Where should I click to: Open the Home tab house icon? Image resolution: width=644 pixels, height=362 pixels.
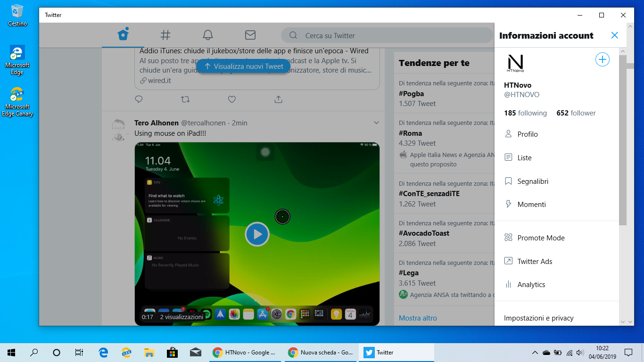[x=123, y=35]
